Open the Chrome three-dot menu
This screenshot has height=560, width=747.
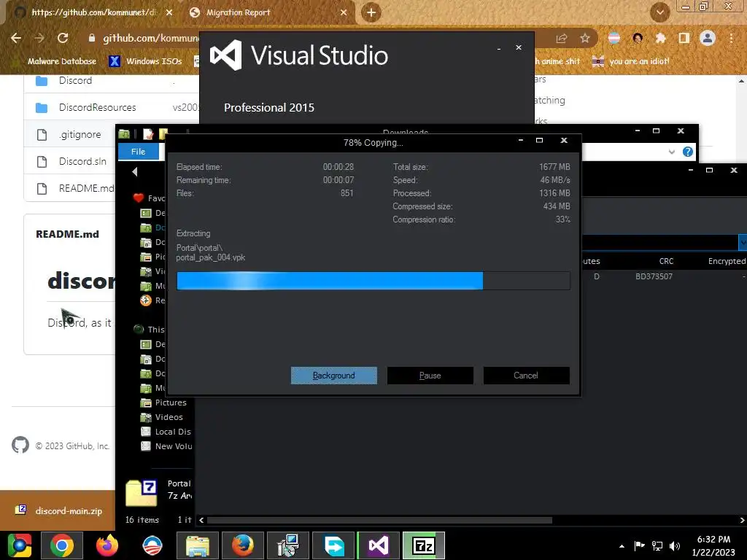(x=731, y=38)
